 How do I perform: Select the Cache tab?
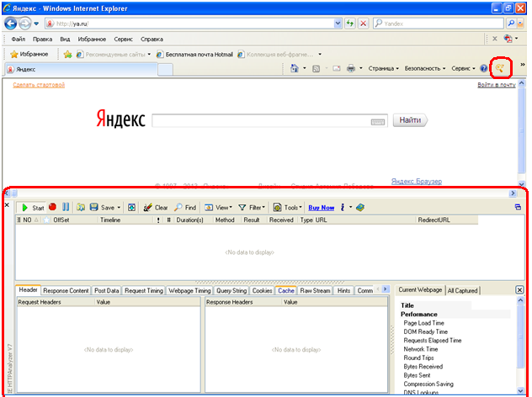pyautogui.click(x=286, y=290)
